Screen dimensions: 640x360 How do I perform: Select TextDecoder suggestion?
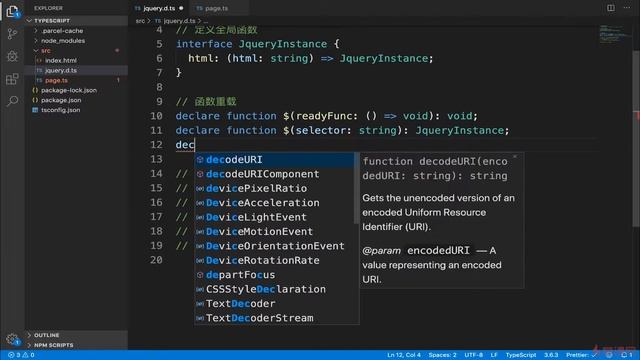point(274,304)
